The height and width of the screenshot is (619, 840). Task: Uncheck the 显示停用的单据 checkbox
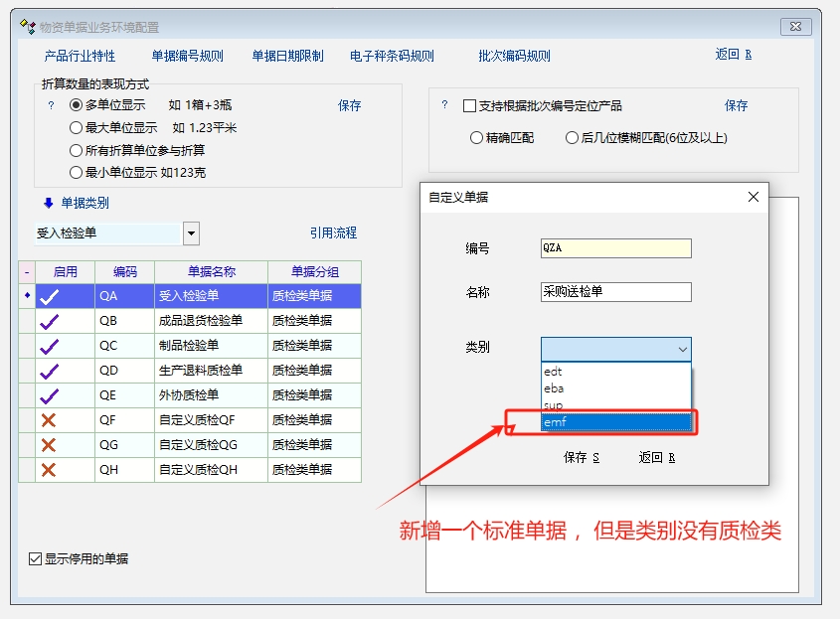click(x=36, y=559)
